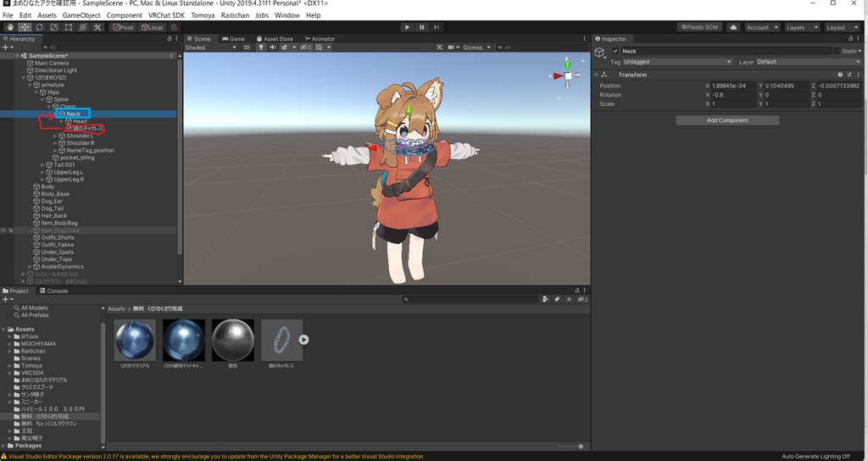Open the Layers dropdown
Image resolution: width=868 pixels, height=461 pixels.
pos(802,27)
